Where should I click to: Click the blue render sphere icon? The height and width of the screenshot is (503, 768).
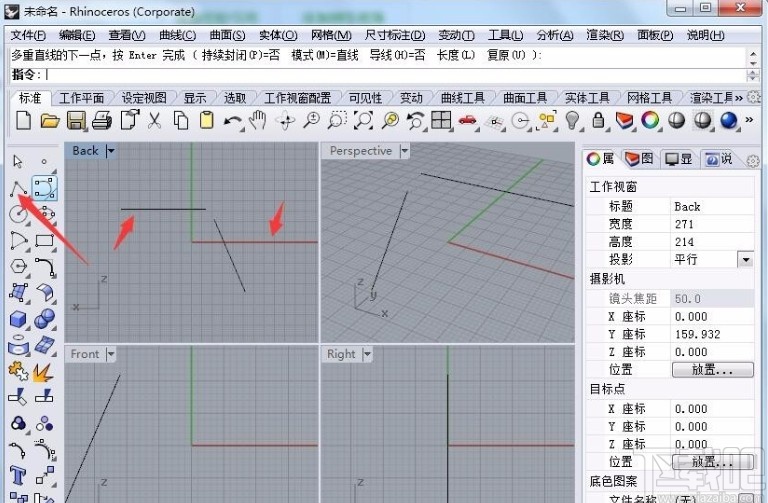729,120
